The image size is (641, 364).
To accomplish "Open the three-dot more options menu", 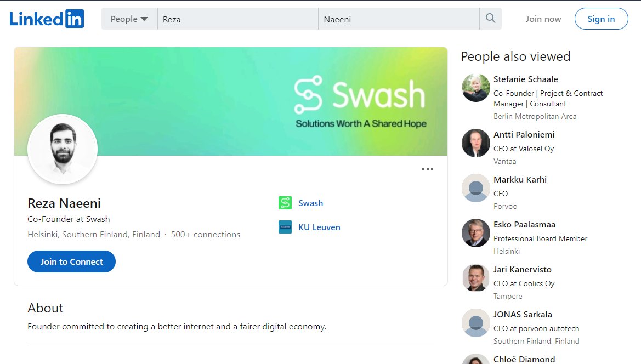I will (428, 169).
